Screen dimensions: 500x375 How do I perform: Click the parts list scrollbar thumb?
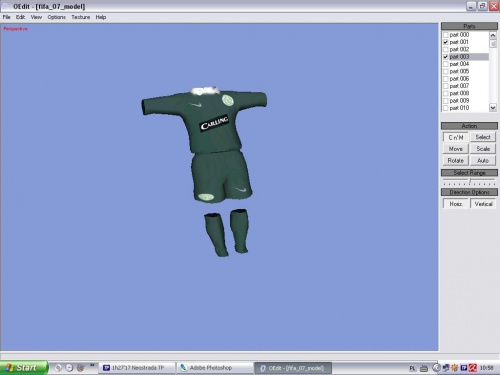tap(493, 44)
